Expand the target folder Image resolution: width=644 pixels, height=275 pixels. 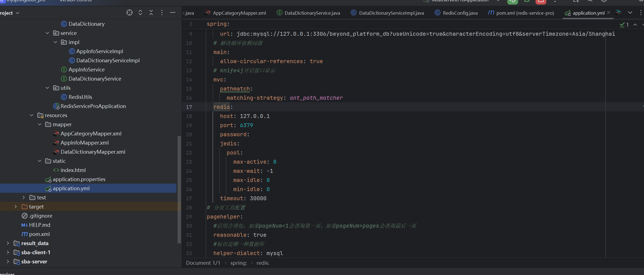pos(16,207)
